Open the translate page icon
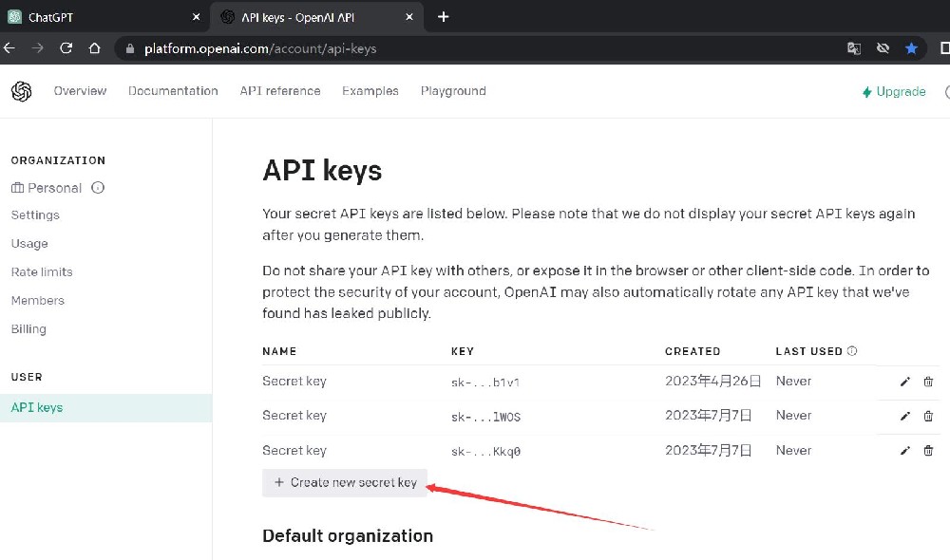The width and height of the screenshot is (950, 560). [854, 48]
